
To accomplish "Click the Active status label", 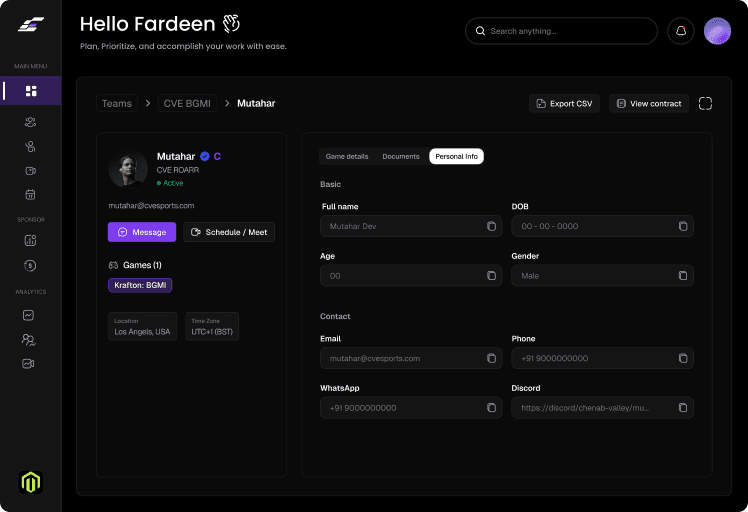I will coord(170,183).
